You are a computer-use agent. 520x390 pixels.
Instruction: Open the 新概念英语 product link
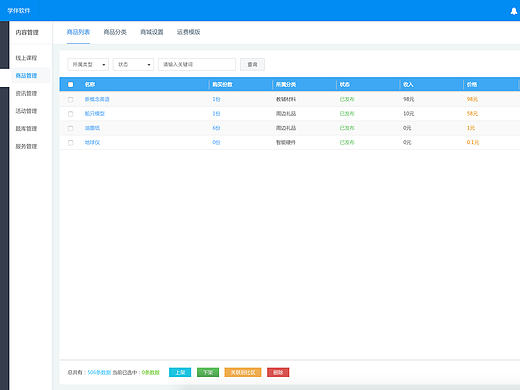[97, 99]
